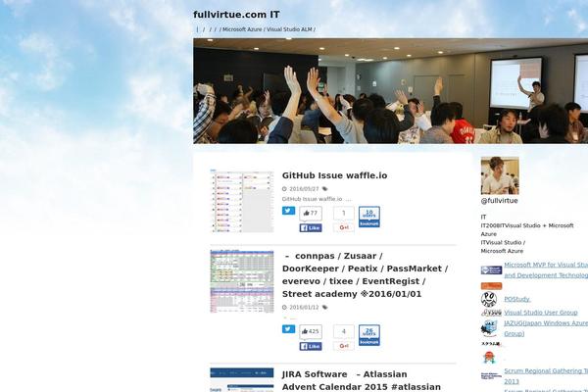Screen dimensions: 588x392
Task: Open connpas / Zusaar comparison article title
Action: [x=365, y=275]
